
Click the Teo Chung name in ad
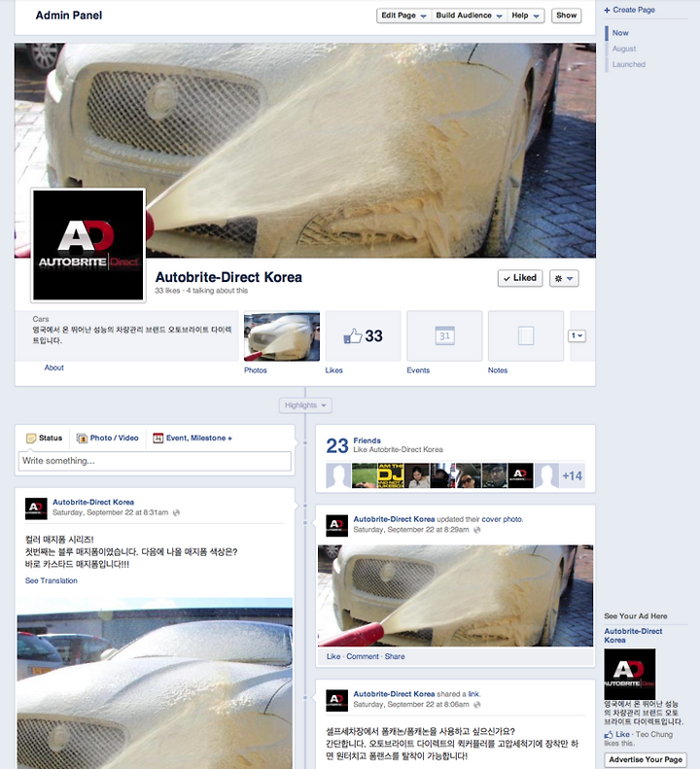pyautogui.click(x=654, y=735)
